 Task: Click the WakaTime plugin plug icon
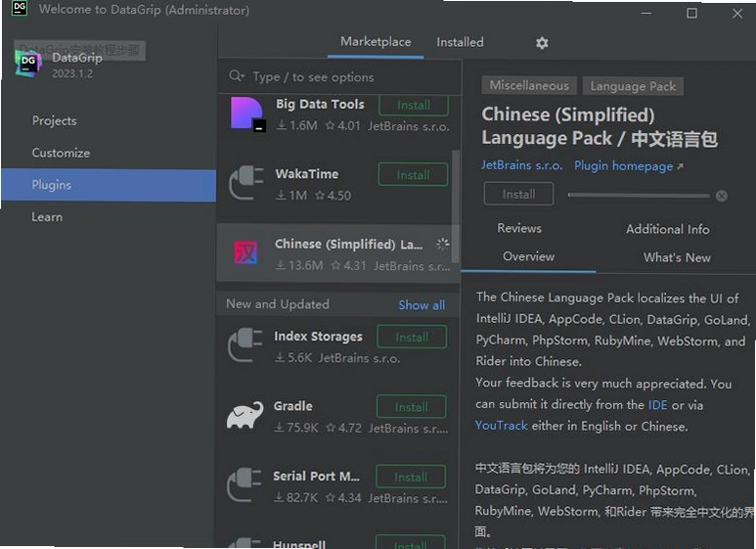coord(246,183)
